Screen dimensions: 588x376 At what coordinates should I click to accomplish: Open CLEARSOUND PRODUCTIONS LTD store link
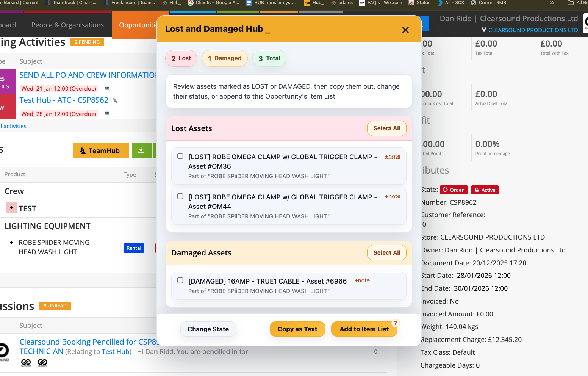(533, 30)
